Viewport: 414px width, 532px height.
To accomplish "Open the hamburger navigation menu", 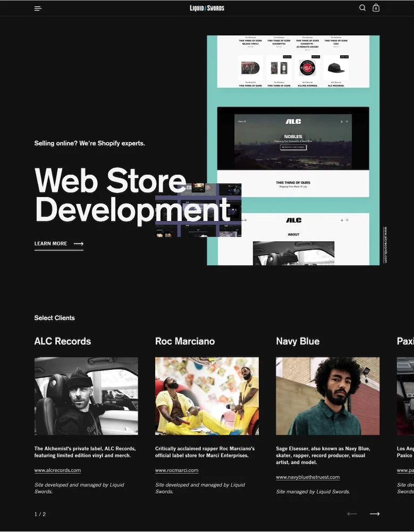I will pyautogui.click(x=38, y=9).
